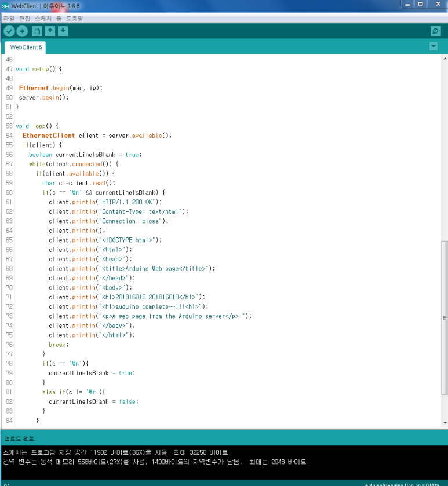The height and width of the screenshot is (486, 448).
Task: Click the Verify sketch checkmark icon
Action: click(x=9, y=31)
